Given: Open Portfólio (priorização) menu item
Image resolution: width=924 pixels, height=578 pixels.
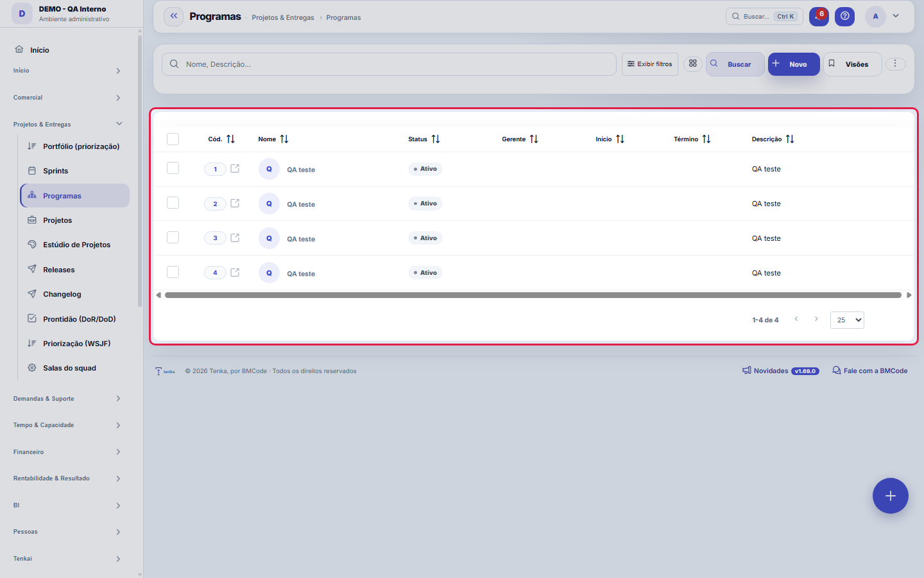Looking at the screenshot, I should point(75,146).
